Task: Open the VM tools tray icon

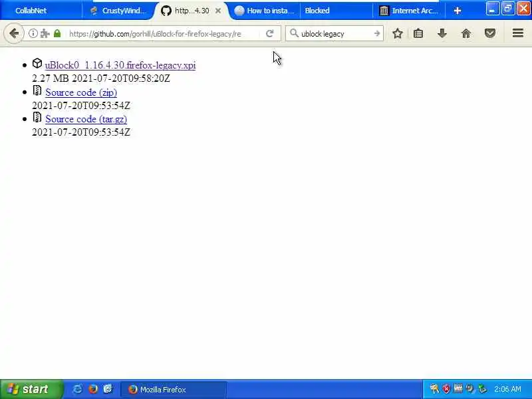Action: coord(458,388)
